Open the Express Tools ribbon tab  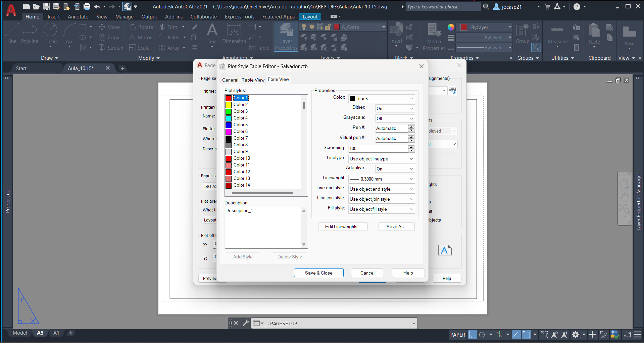click(x=240, y=17)
